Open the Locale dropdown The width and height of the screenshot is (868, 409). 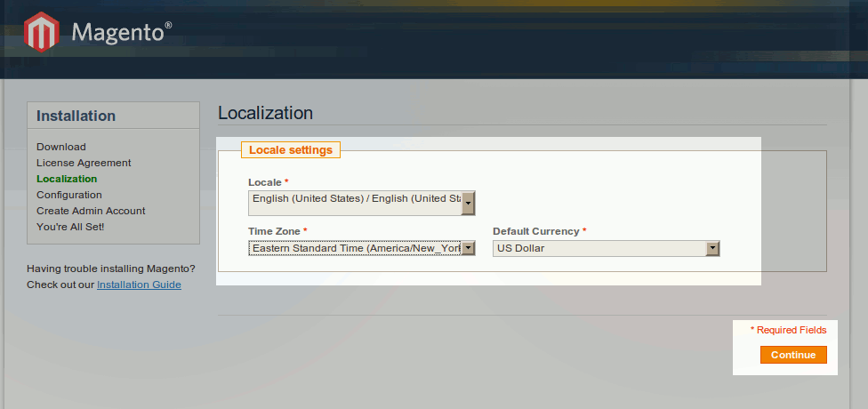(x=361, y=203)
